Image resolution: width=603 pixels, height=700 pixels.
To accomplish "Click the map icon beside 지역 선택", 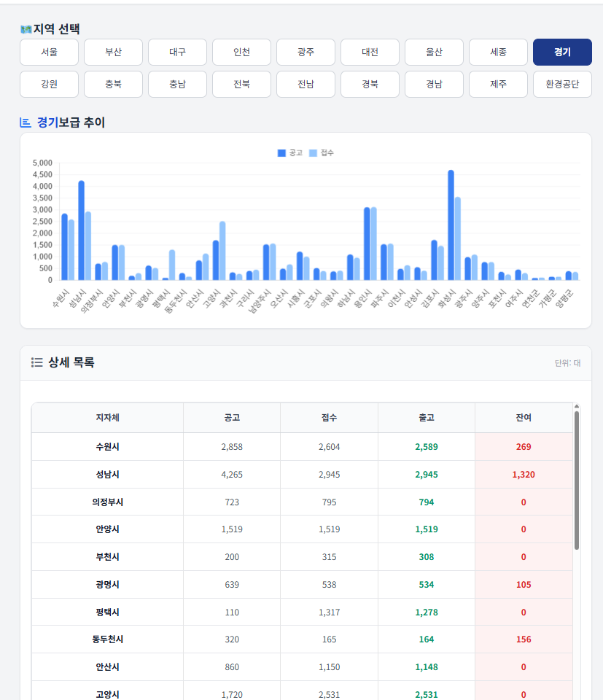I will tap(26, 29).
